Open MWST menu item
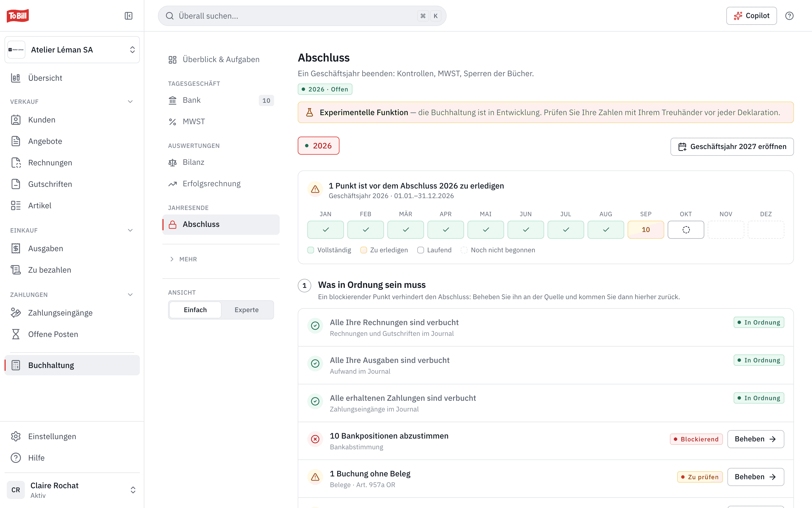Screen dimensions: 812x508 (x=221, y=122)
